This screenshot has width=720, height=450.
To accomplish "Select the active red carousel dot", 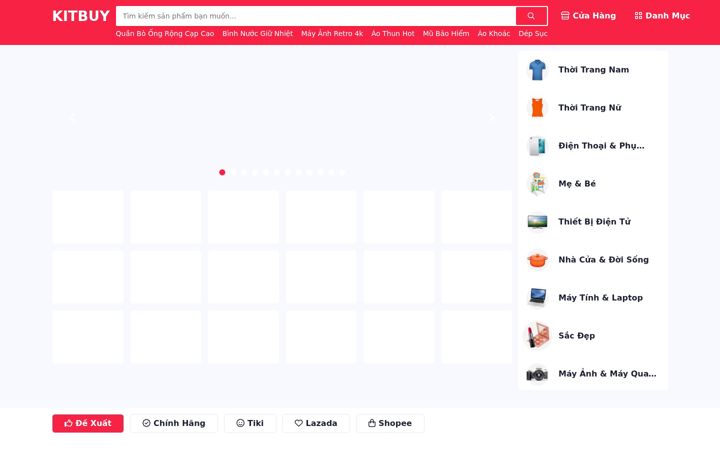I will point(222,172).
